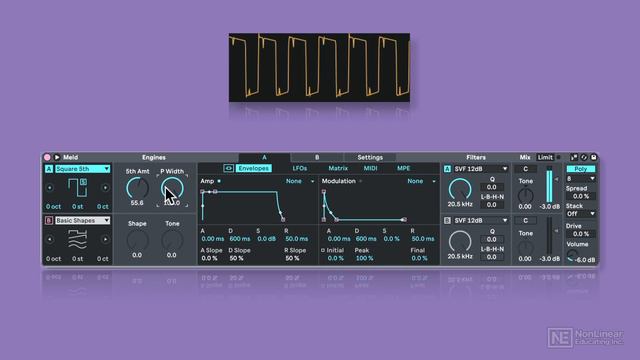Click Filter A L-B-H-N value field

(x=491, y=205)
